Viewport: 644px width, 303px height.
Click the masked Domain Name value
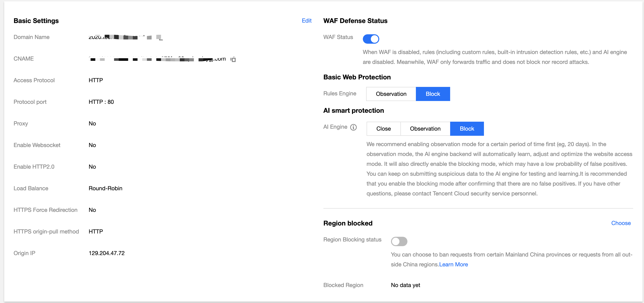(126, 37)
